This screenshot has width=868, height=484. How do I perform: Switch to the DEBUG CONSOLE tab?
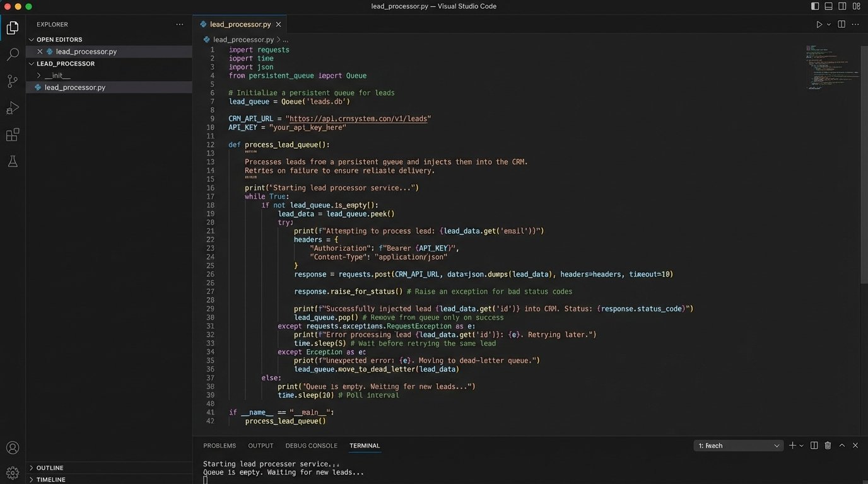click(311, 446)
